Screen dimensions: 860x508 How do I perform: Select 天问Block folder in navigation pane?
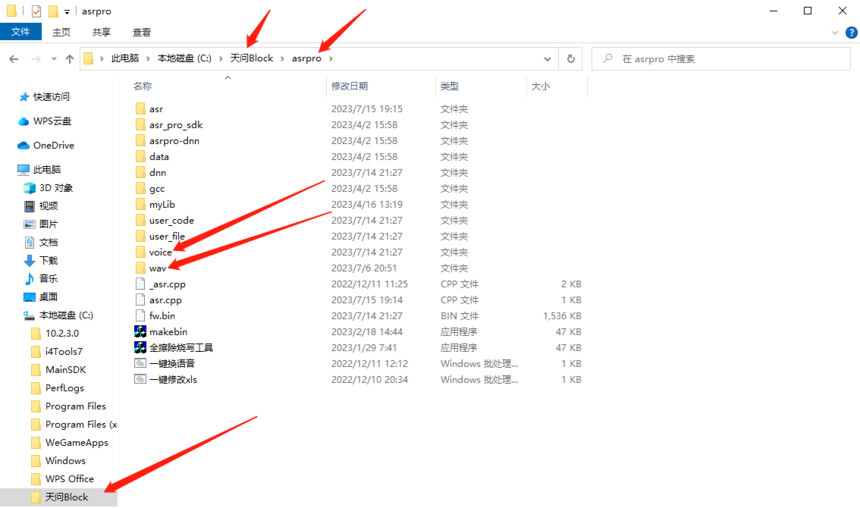click(66, 496)
